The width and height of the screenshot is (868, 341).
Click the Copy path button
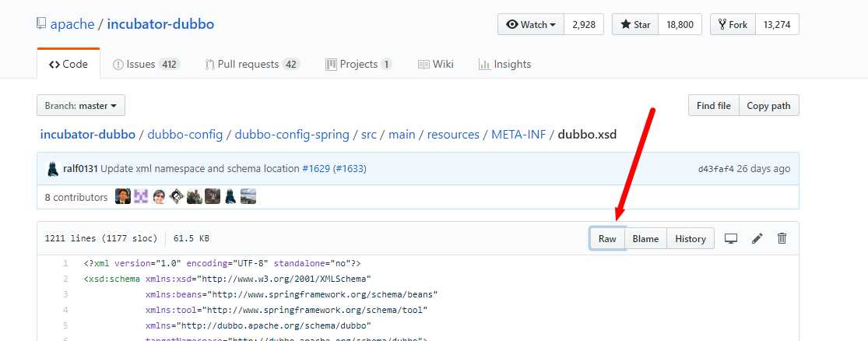769,105
